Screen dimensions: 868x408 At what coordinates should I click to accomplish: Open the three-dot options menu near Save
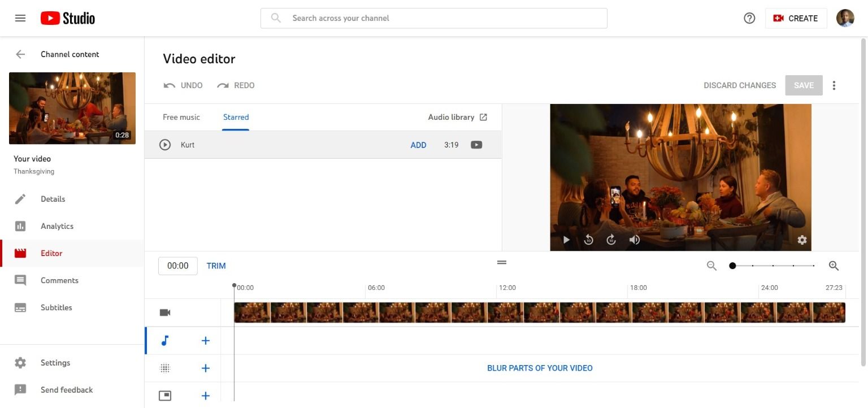[834, 85]
